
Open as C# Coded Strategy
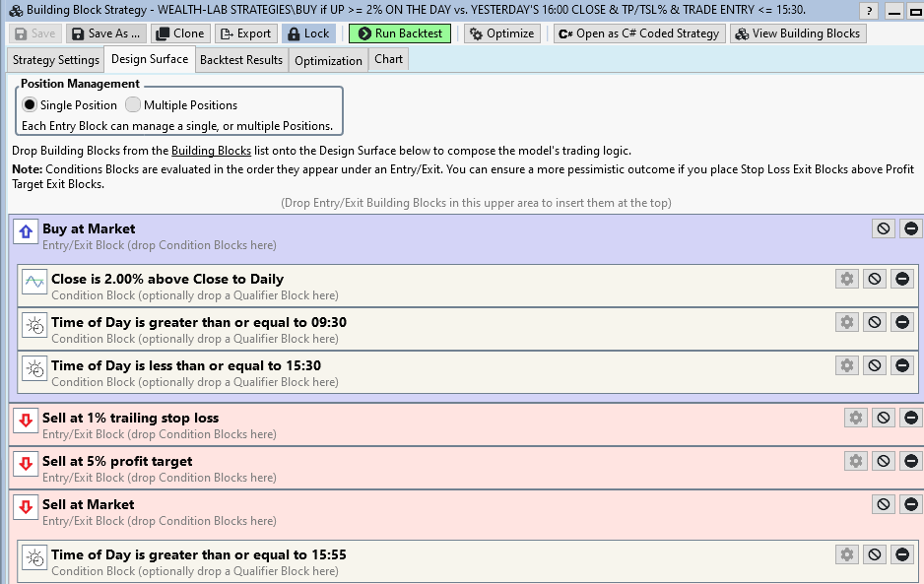click(x=638, y=33)
